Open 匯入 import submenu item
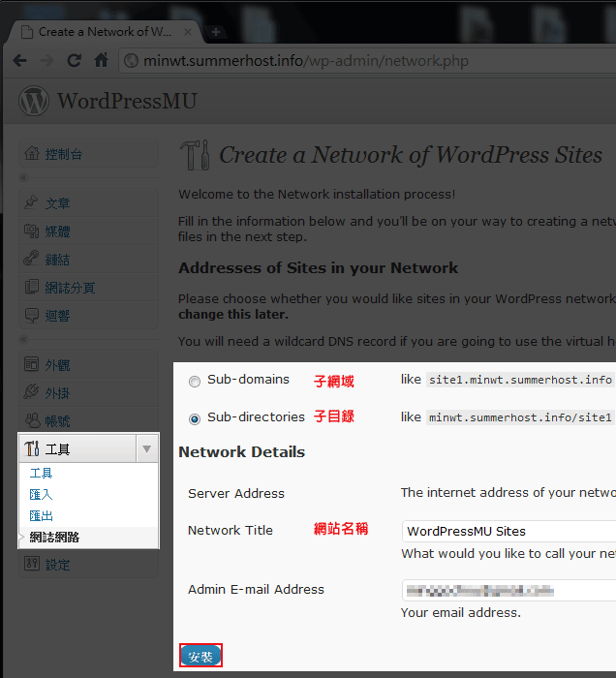616x678 pixels. (x=41, y=494)
